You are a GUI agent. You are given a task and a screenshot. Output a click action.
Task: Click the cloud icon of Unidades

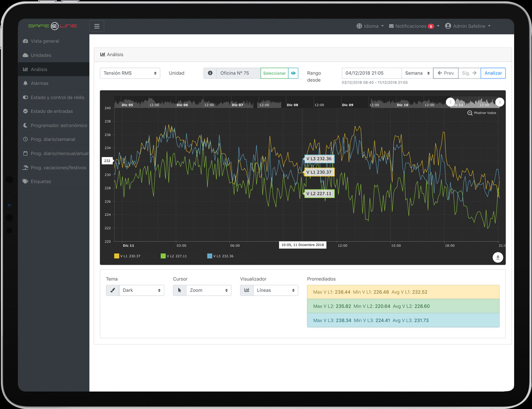[x=25, y=55]
